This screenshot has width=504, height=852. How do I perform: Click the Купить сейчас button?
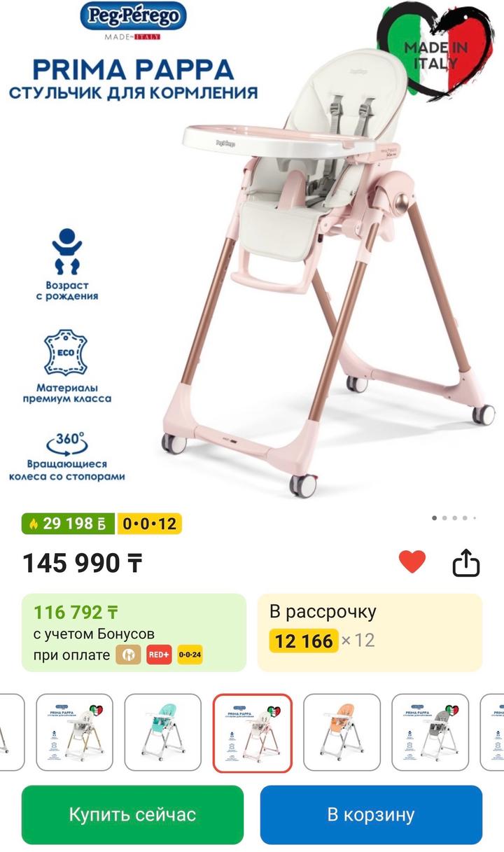132,814
